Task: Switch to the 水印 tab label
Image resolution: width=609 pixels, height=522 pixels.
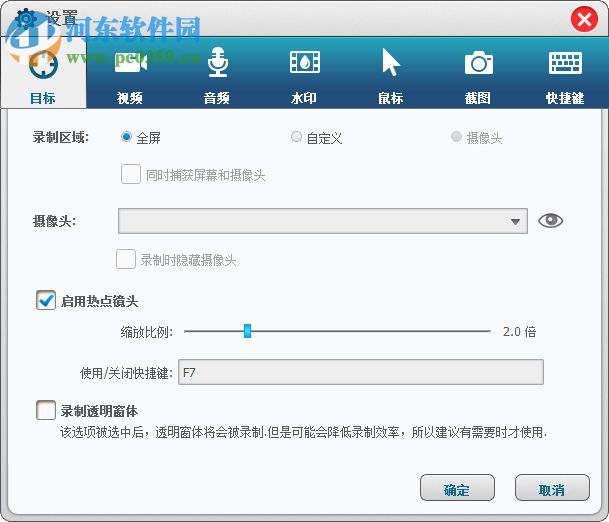Action: point(304,98)
